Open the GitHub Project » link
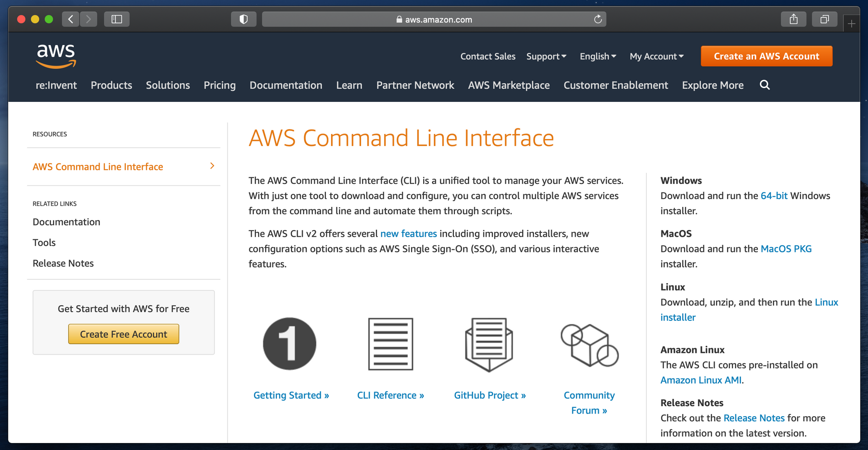Viewport: 868px width, 450px height. pos(490,395)
